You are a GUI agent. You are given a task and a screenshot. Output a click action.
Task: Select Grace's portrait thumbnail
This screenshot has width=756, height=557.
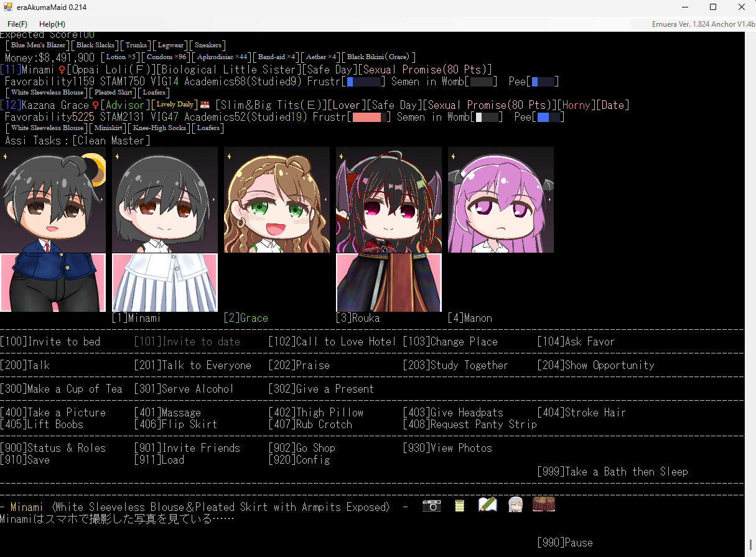277,200
